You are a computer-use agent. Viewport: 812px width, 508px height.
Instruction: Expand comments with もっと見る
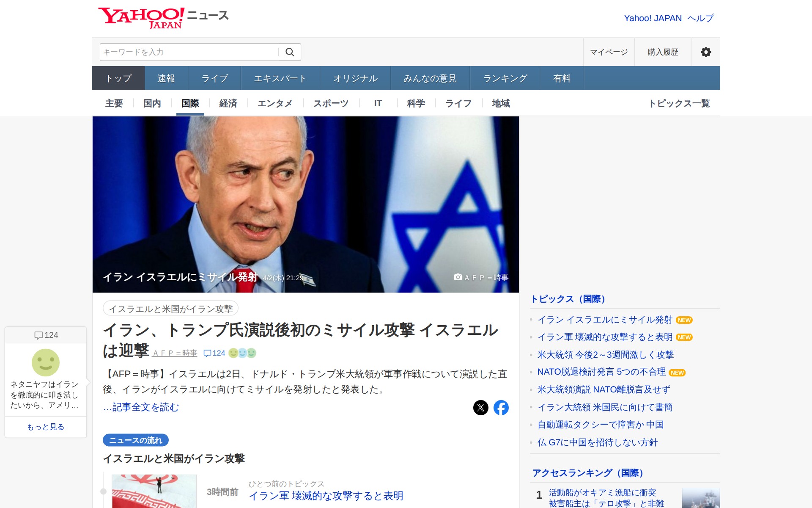(46, 427)
